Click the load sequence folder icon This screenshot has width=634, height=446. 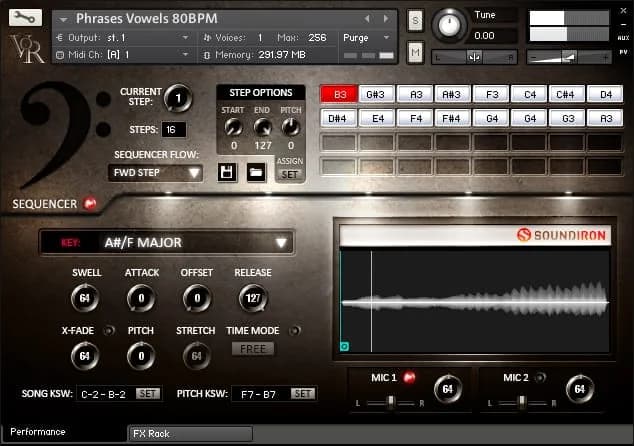[256, 173]
